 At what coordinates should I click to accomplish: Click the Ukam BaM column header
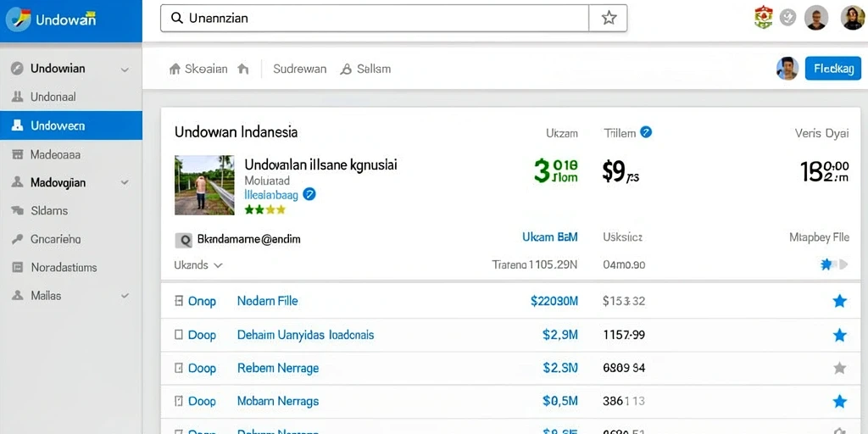tap(549, 237)
